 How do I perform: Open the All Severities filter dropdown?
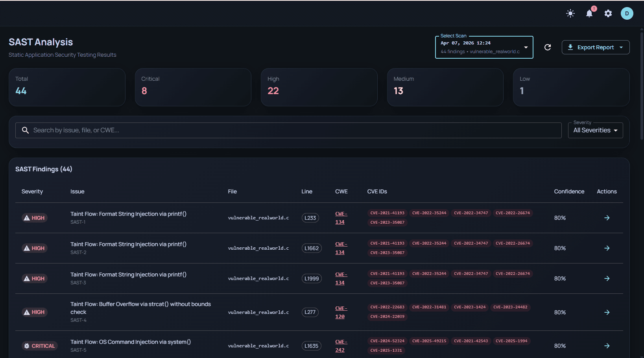coord(595,130)
